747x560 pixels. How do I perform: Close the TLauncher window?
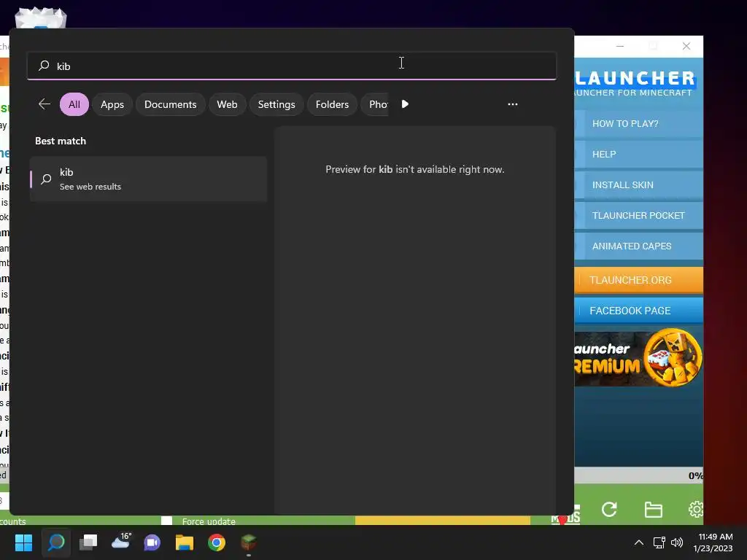click(686, 46)
